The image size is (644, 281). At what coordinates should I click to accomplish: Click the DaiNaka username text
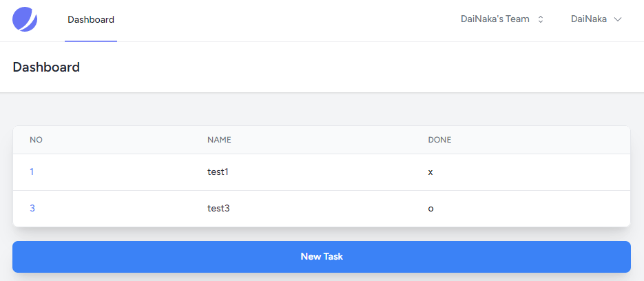click(589, 19)
